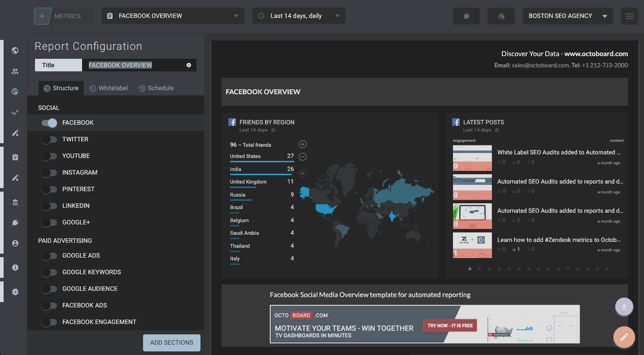Click the PAID ADVERTISING section header
644x355 pixels.
coord(65,241)
